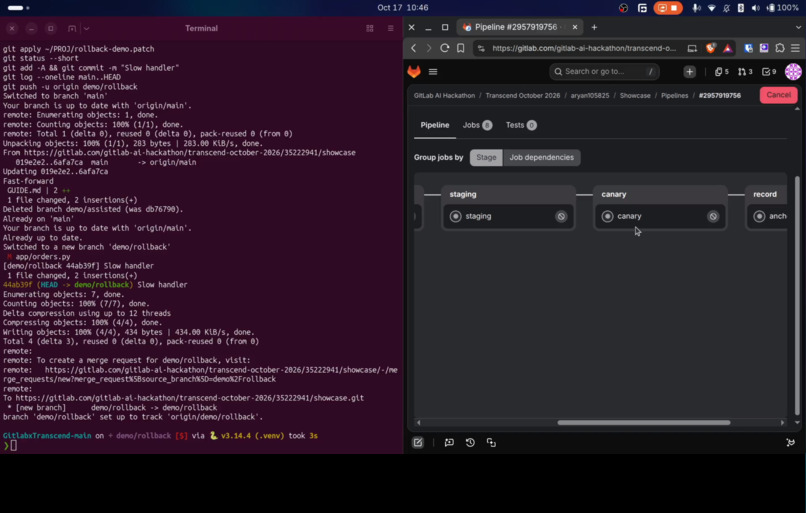The width and height of the screenshot is (806, 513).
Task: Click the plus Create new button in GitLab
Action: [x=689, y=71]
